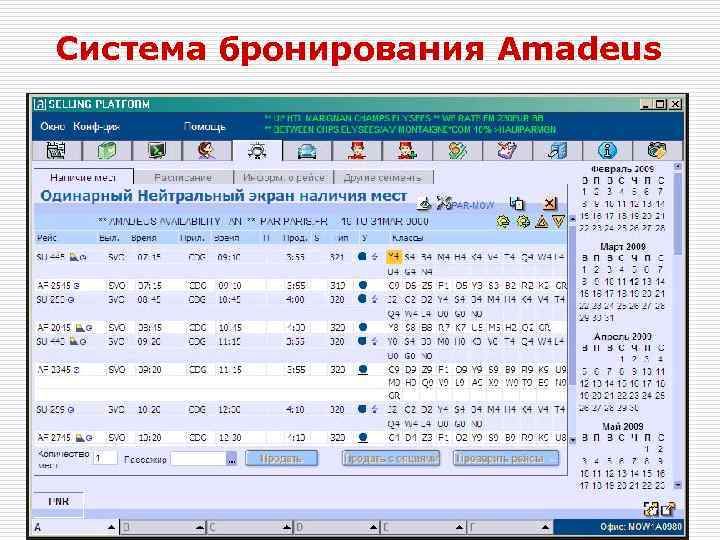This screenshot has height=540, width=720.
Task: Click calendar panel scrollbar down arrow
Action: click(x=678, y=485)
